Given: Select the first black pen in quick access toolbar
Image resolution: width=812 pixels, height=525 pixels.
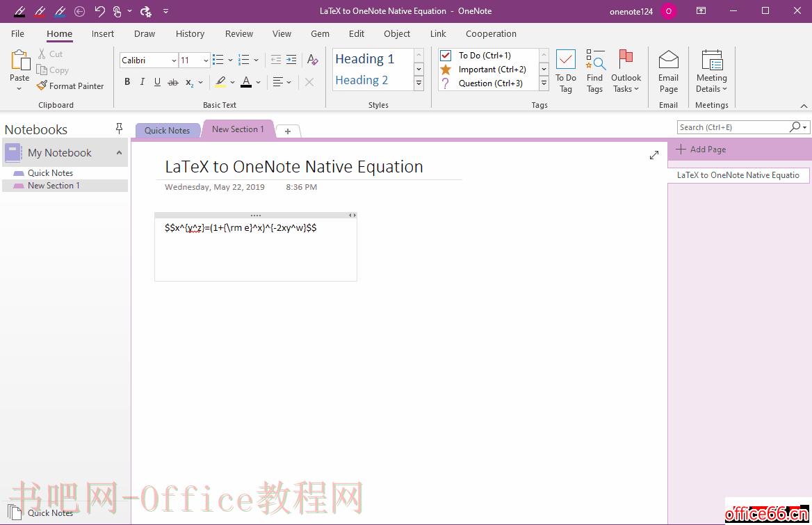Looking at the screenshot, I should click(19, 11).
